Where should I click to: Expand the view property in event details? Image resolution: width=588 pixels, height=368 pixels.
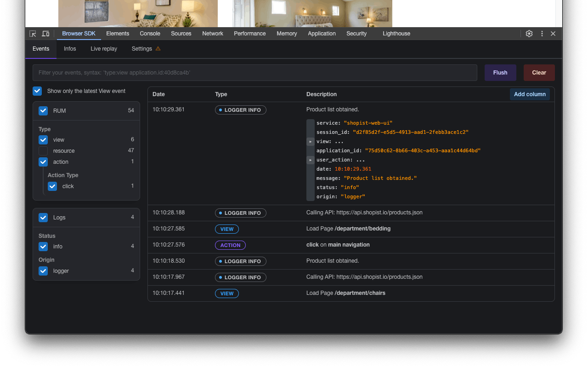(x=310, y=141)
